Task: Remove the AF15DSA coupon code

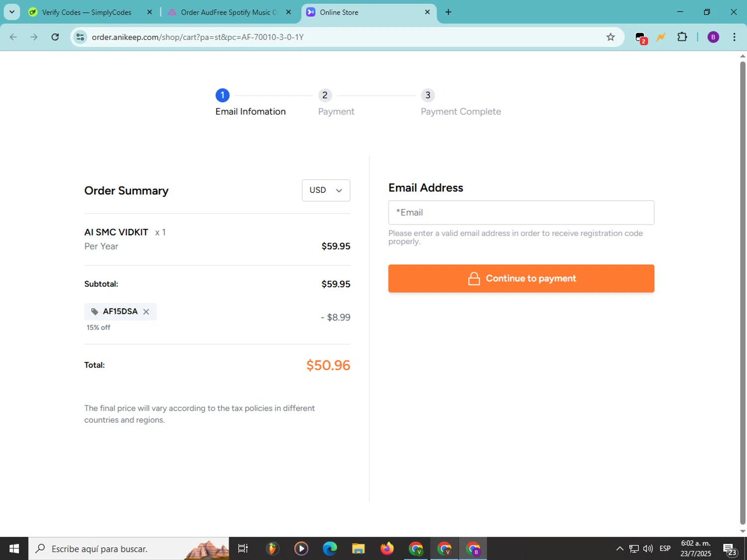Action: click(x=146, y=312)
